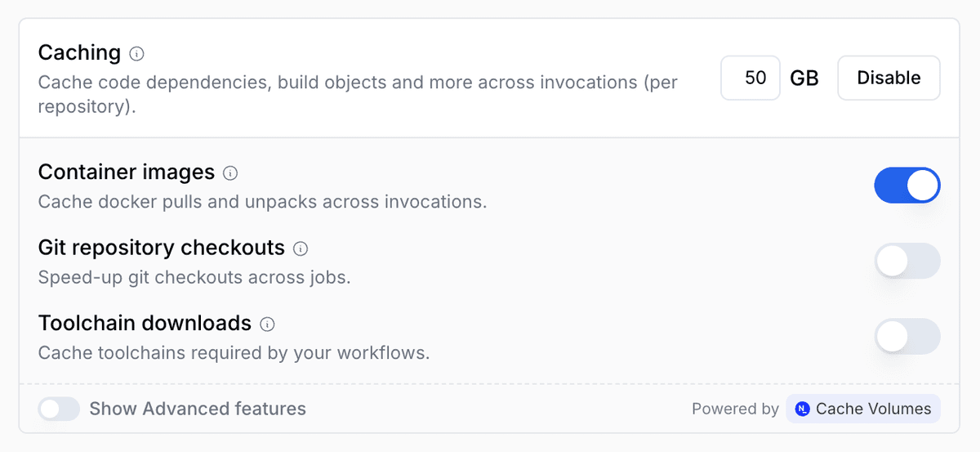Toggle the Show Advanced features switch
980x452 pixels.
(x=59, y=409)
